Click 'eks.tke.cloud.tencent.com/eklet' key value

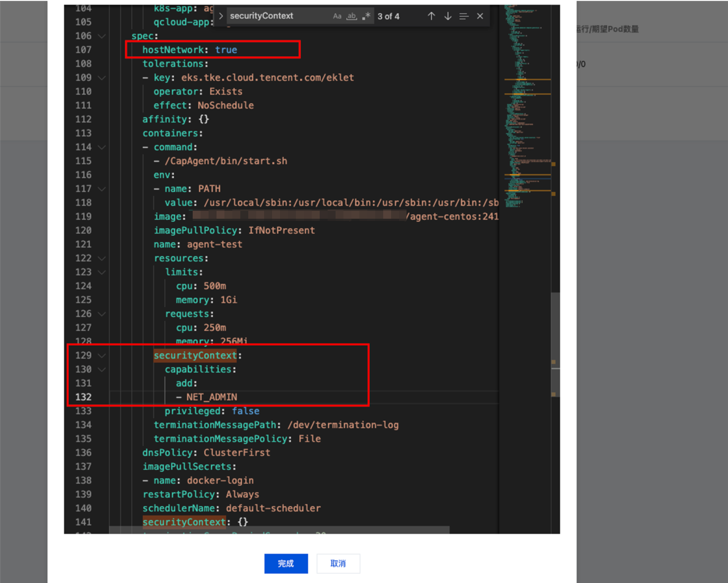click(x=268, y=78)
